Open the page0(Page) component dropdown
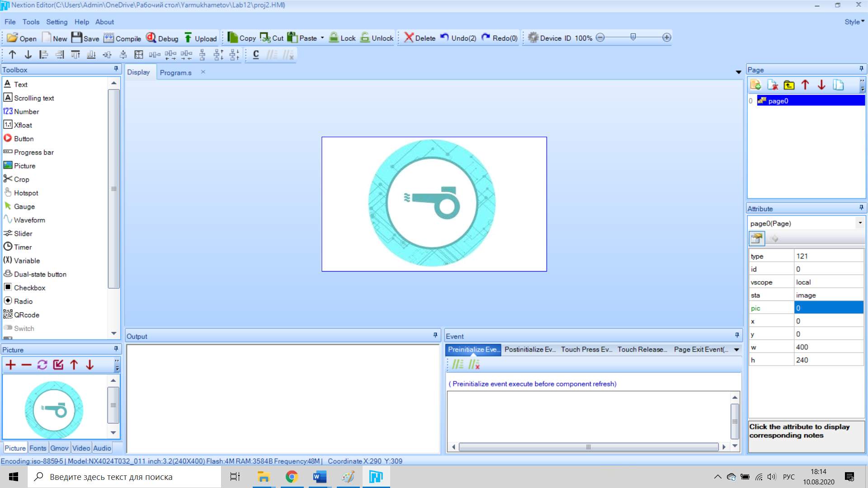 point(860,223)
